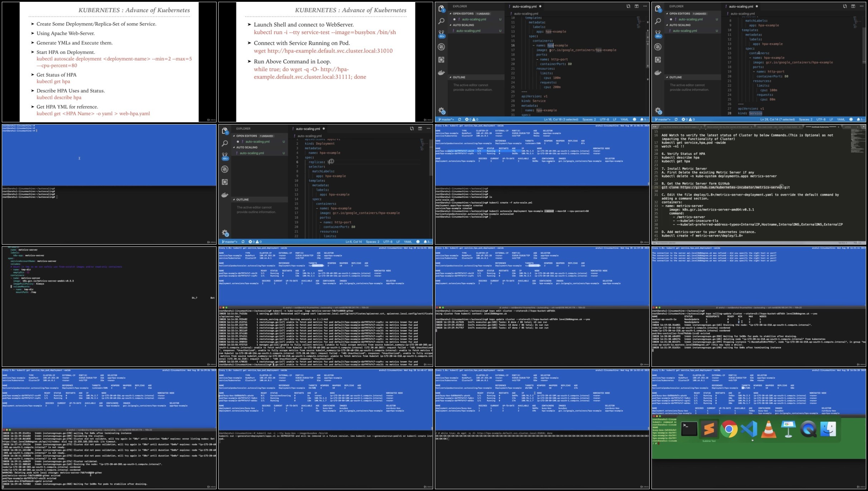Click the VLC cone icon in dock
Image resolution: width=868 pixels, height=491 pixels.
768,429
